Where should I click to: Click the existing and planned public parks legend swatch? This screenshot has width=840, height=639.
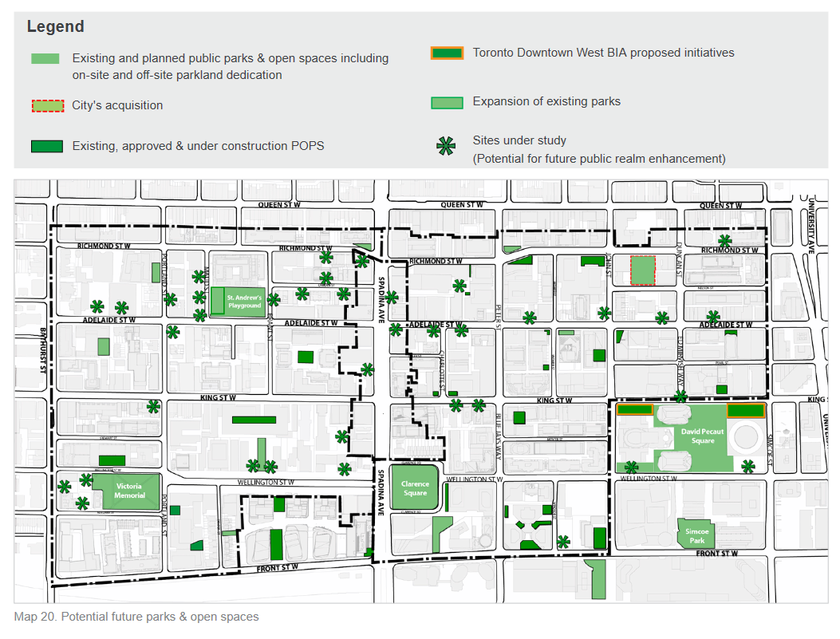tap(46, 59)
